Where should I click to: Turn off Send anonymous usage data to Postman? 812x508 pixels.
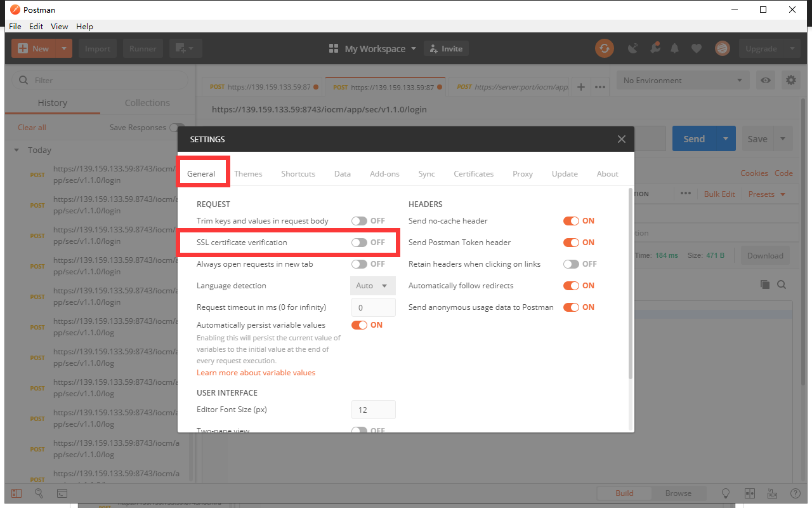click(571, 307)
